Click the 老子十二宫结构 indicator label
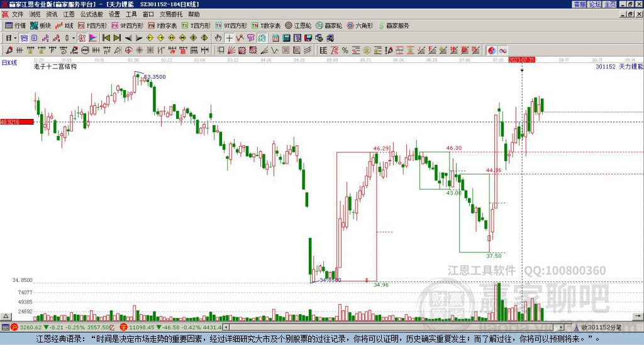644x345 pixels. pyautogui.click(x=55, y=66)
